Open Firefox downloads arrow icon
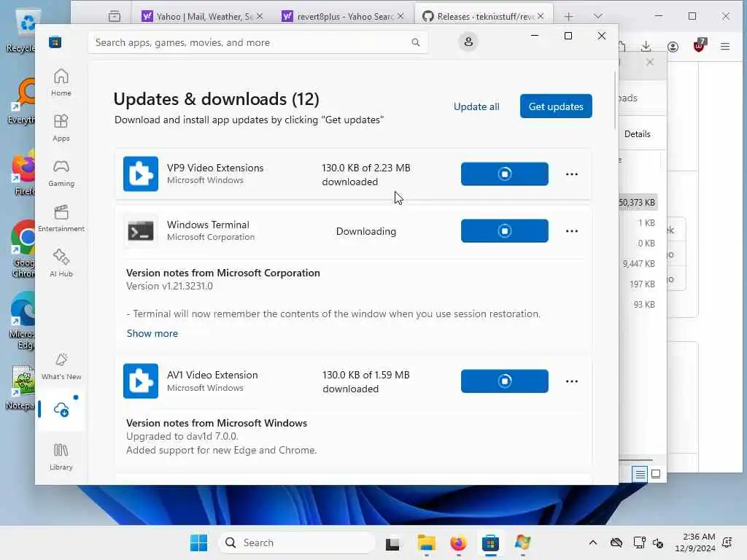 (x=646, y=47)
